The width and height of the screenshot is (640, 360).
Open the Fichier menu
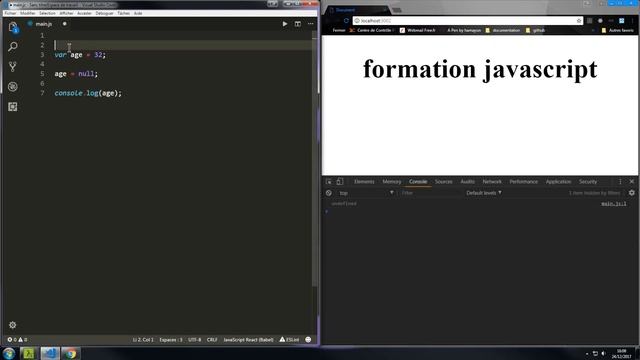[10, 13]
